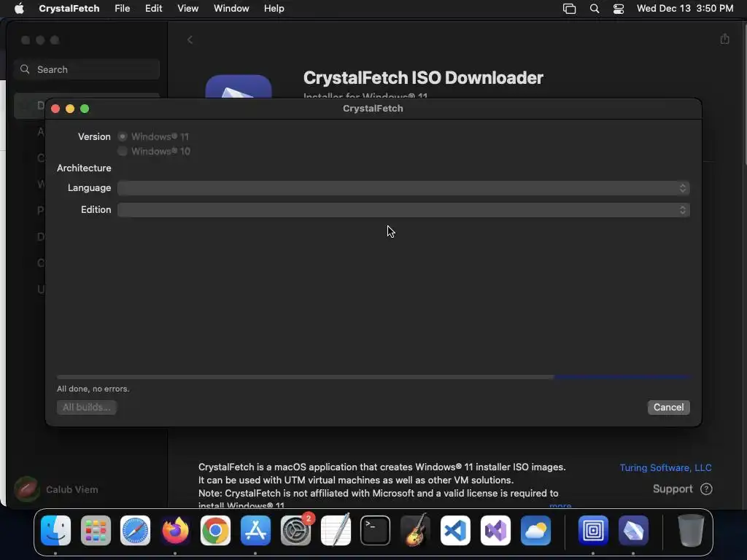Open the Support link in App Store
Screen dimensions: 747x560
[x=672, y=489]
